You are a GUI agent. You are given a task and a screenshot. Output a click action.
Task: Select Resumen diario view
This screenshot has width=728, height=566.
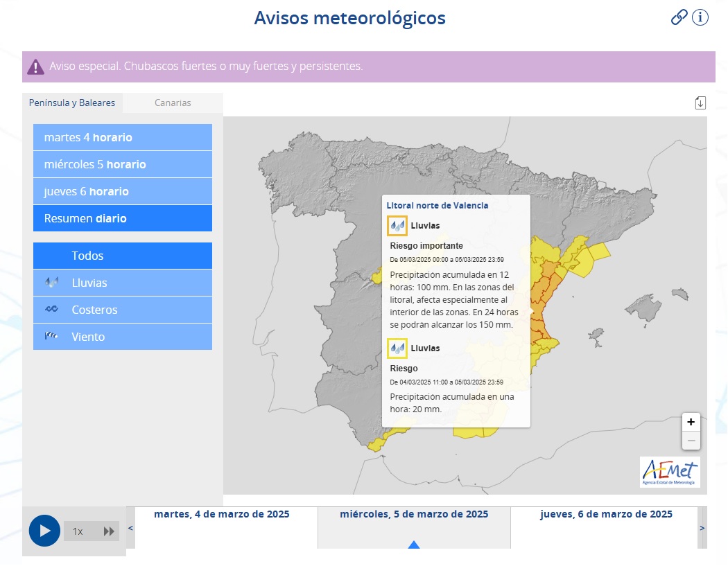coord(122,218)
